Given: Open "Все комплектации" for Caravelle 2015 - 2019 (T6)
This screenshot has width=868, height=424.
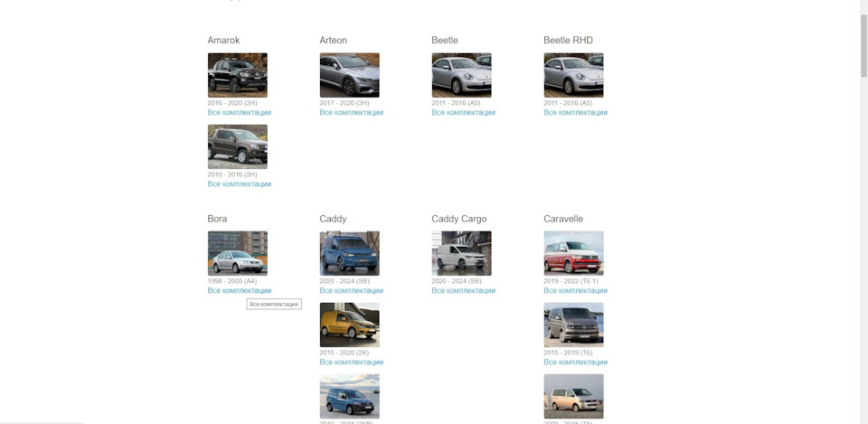Looking at the screenshot, I should [576, 362].
